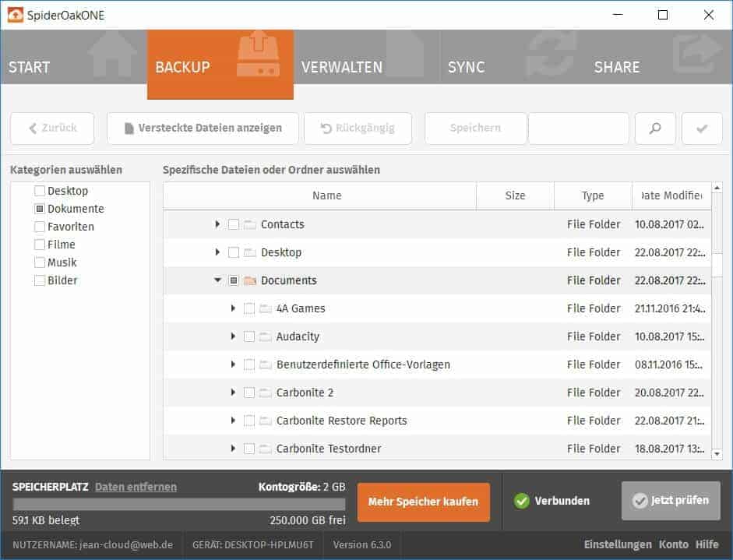Click the SpiderOakONE app logo icon
The width and height of the screenshot is (733, 560).
(x=15, y=15)
